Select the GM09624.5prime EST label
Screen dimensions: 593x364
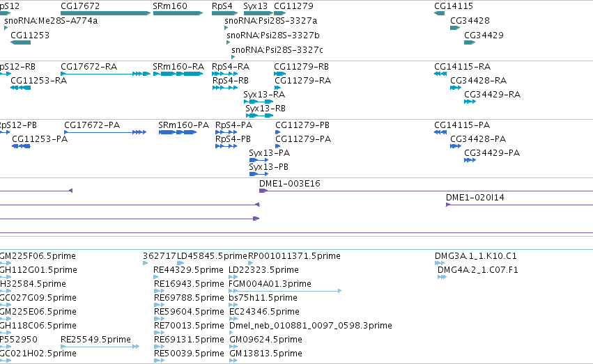point(266,340)
